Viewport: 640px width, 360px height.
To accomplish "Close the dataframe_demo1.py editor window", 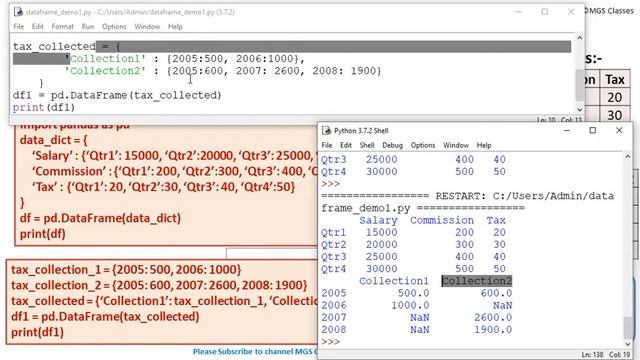I will tap(571, 12).
